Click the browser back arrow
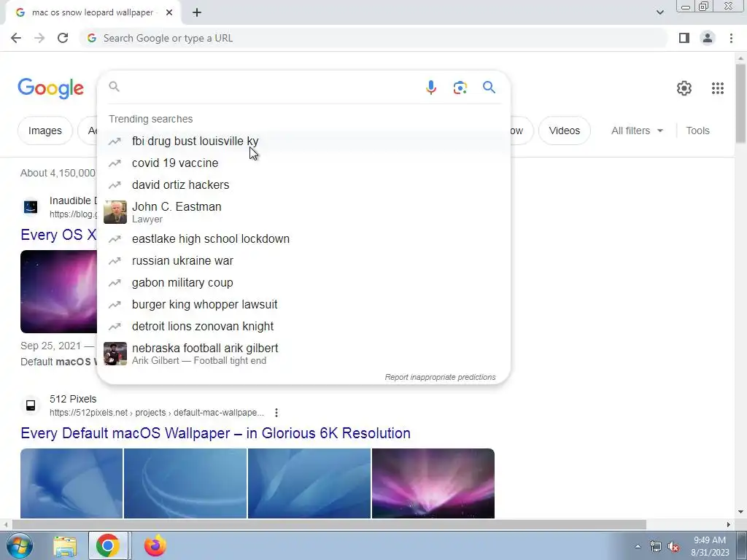The width and height of the screenshot is (747, 560). click(x=16, y=38)
